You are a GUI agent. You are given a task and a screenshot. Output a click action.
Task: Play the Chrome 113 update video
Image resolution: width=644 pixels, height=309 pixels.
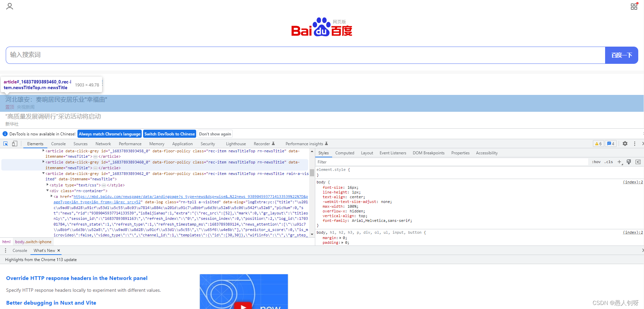[x=244, y=306]
